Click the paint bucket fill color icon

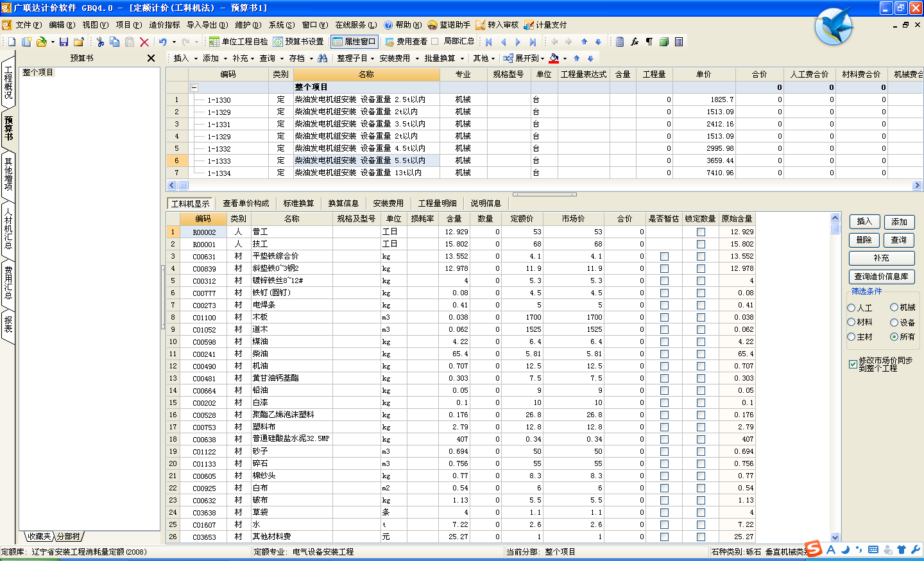pyautogui.click(x=554, y=58)
